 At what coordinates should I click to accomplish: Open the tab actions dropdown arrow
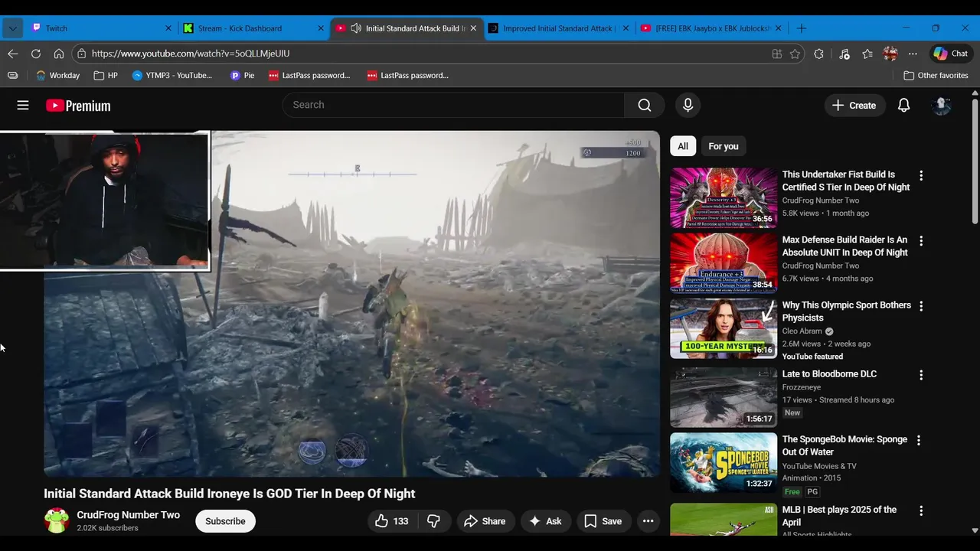(x=12, y=28)
